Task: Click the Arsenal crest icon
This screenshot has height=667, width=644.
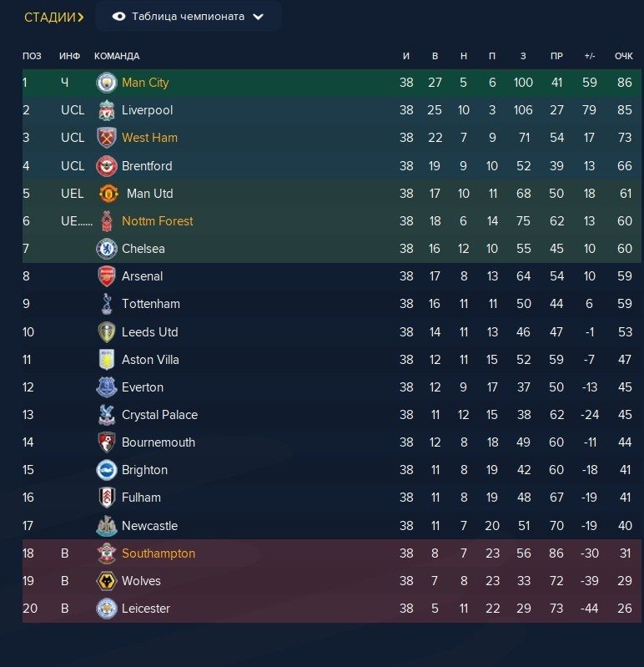Action: pyautogui.click(x=106, y=276)
